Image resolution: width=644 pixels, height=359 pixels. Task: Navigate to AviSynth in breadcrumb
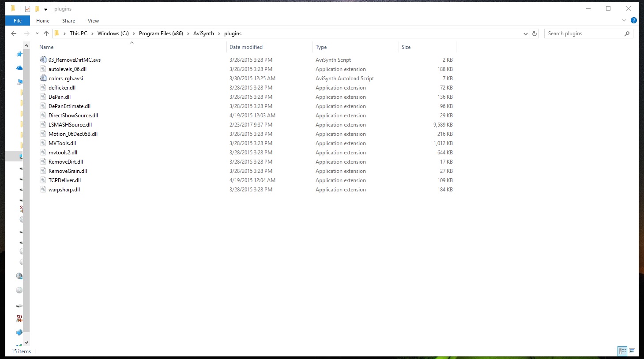(203, 34)
